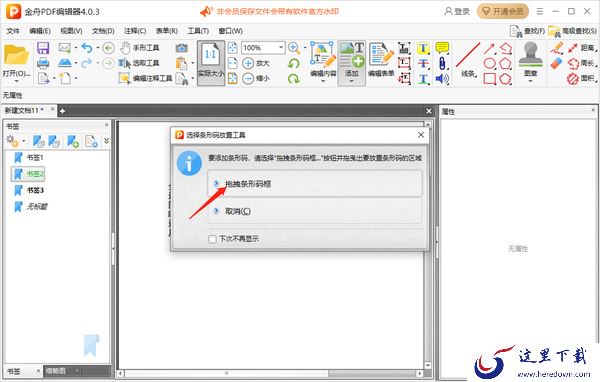
Task: Expand the bookmark toolbar overflow chevron
Action: click(106, 141)
